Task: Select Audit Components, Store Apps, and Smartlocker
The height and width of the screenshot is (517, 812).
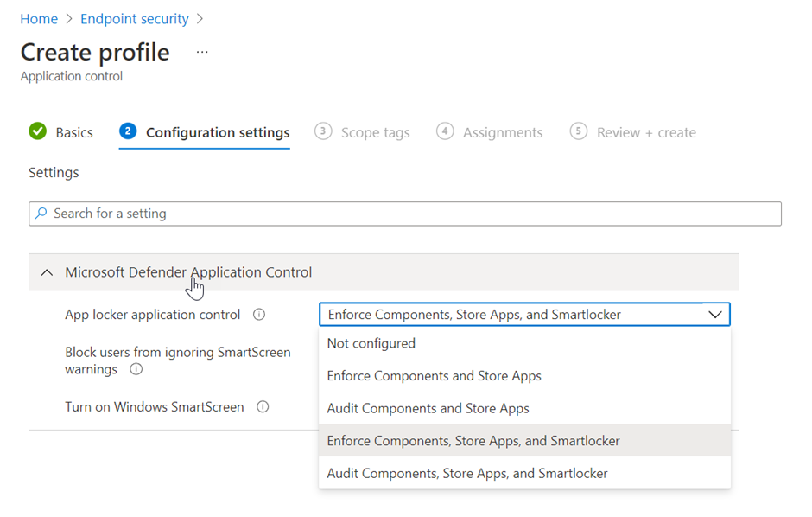Action: coord(524,473)
